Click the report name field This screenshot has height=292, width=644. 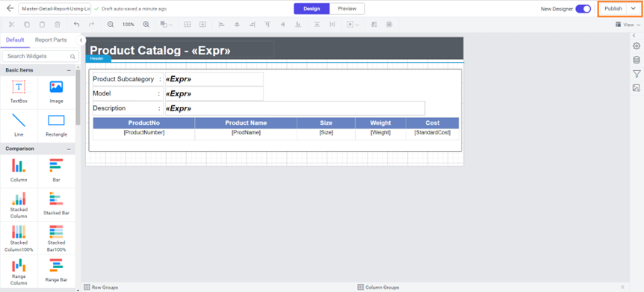55,9
